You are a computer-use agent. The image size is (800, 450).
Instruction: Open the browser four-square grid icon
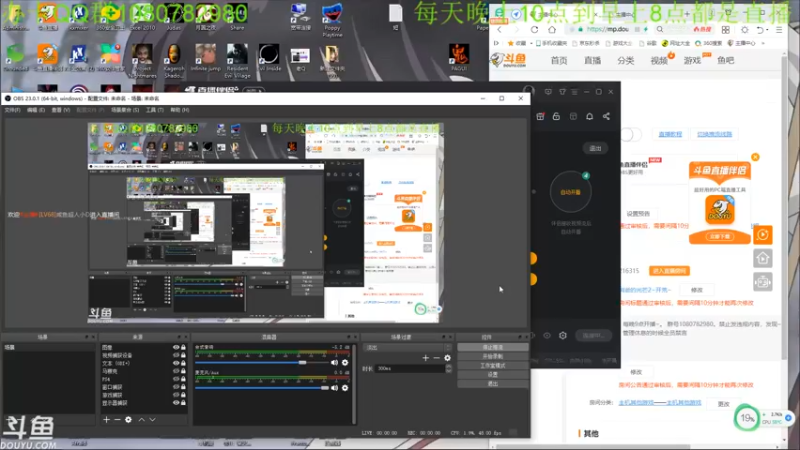(x=726, y=30)
